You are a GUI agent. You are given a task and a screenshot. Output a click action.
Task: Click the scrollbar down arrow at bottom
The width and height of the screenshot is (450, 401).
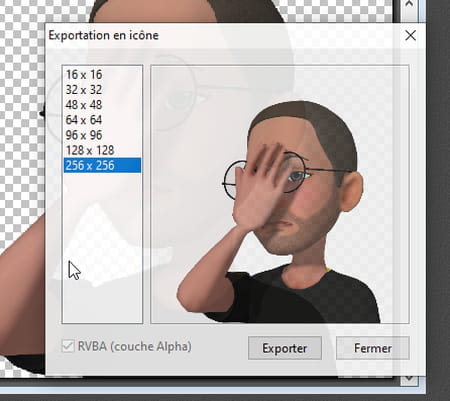409,380
